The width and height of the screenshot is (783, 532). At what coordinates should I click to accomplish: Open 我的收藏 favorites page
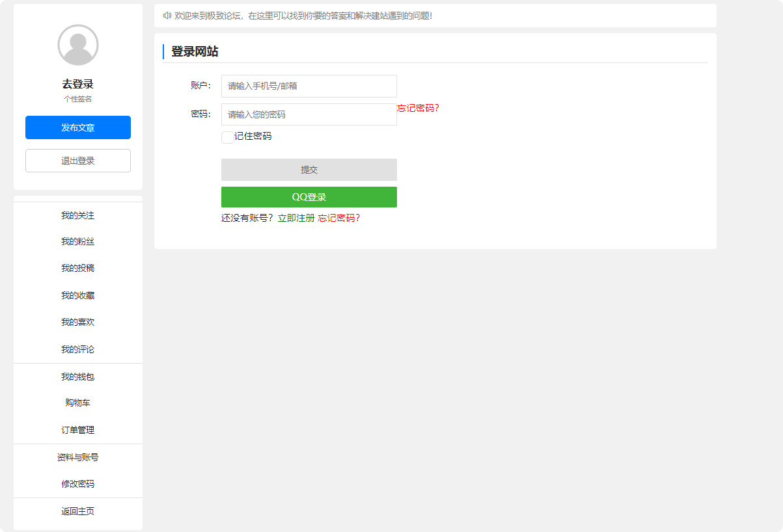pyautogui.click(x=77, y=295)
